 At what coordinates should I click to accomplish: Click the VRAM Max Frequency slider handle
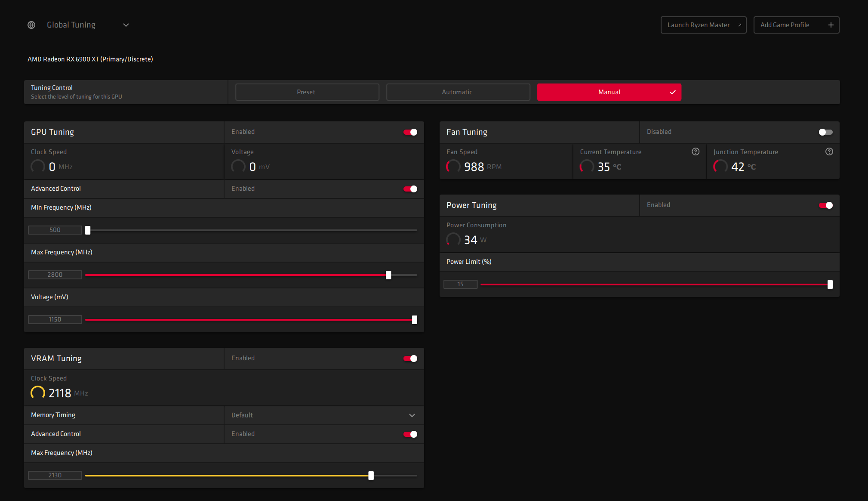(371, 476)
